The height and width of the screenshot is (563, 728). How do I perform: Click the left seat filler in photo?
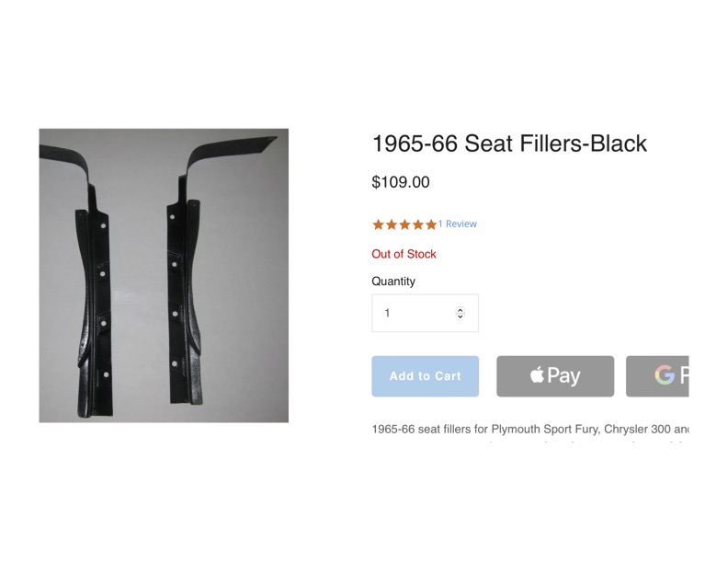96,294
